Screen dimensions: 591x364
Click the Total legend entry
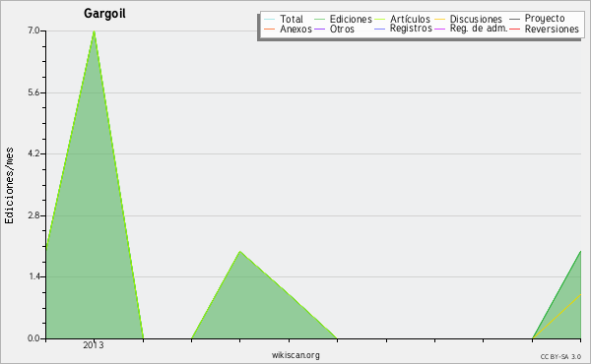click(284, 19)
